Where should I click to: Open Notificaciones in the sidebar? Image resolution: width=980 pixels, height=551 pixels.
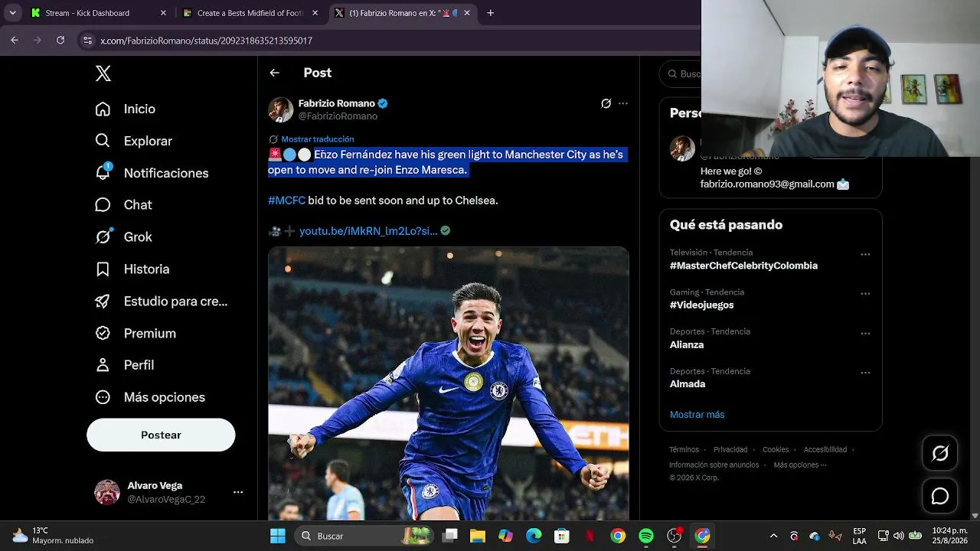pos(152,173)
